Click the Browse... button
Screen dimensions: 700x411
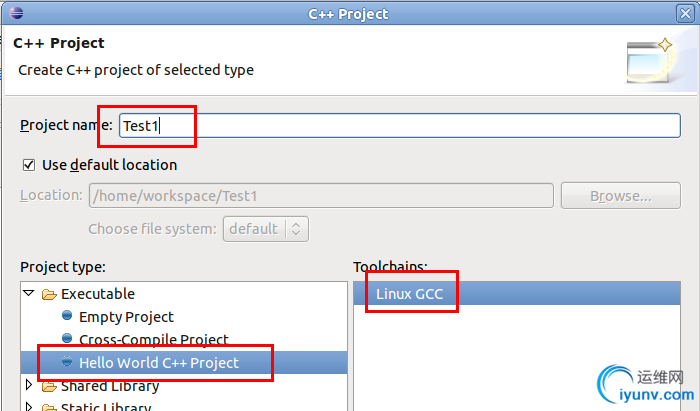pos(621,195)
